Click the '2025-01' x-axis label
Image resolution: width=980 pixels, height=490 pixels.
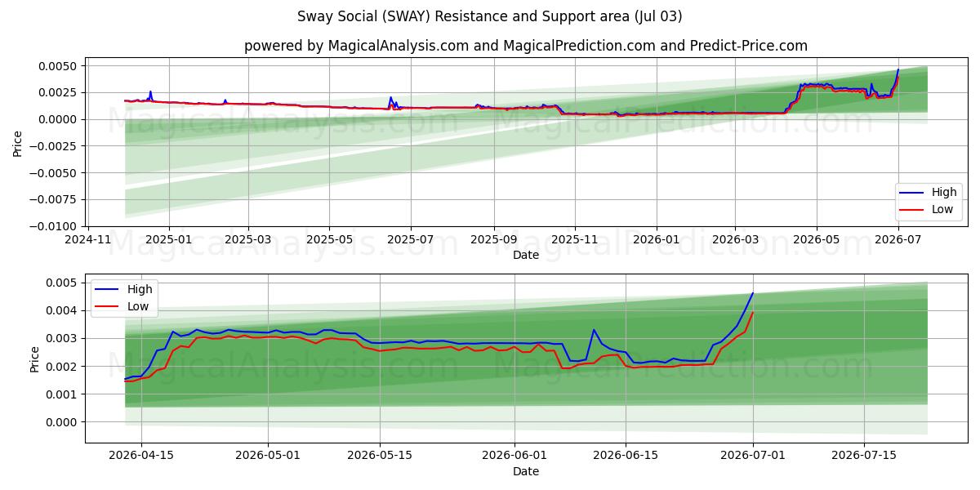click(168, 240)
